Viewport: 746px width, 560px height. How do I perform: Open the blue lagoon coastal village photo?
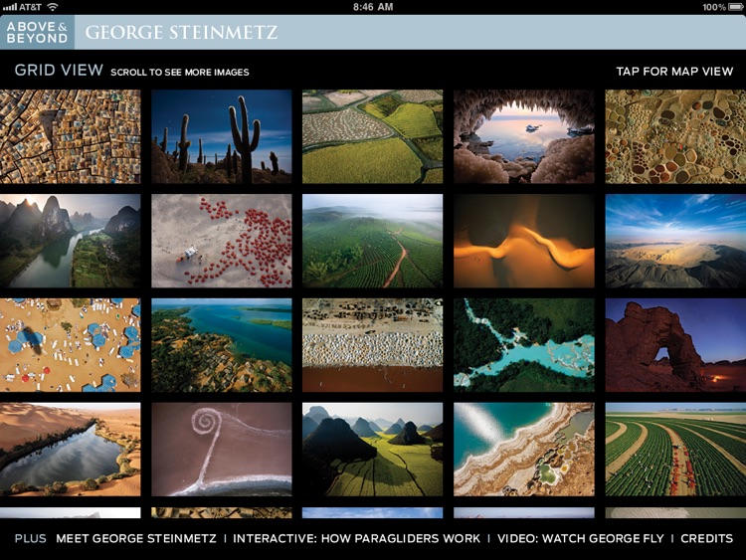[221, 345]
